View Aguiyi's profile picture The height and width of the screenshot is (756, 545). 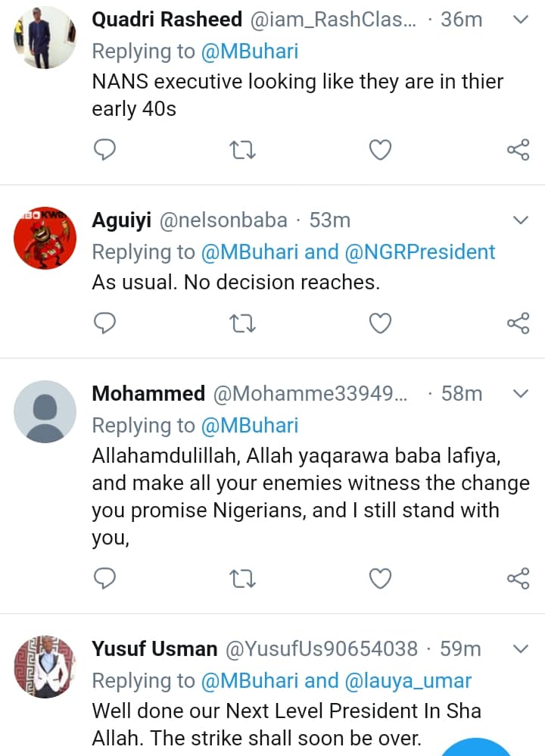(x=45, y=237)
